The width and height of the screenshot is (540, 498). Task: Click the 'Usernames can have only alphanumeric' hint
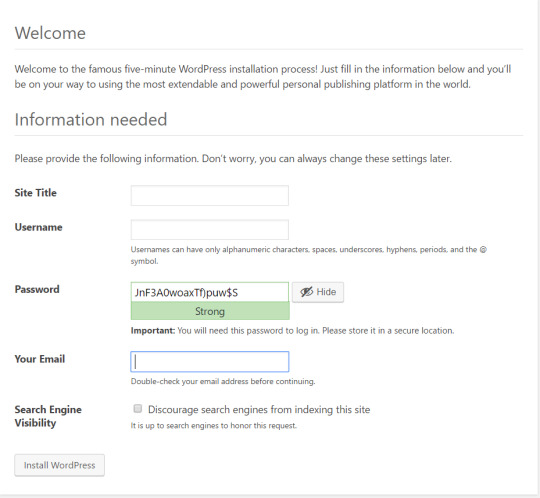click(x=309, y=255)
